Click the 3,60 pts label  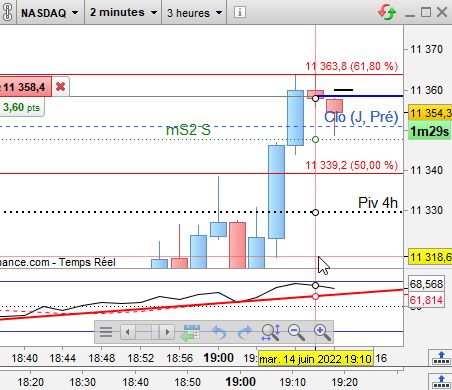[x=21, y=108]
